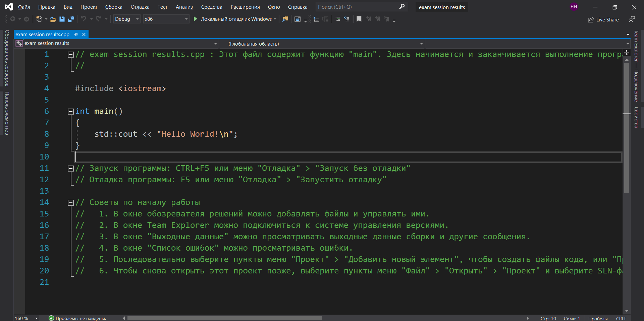Open the Анализ menu
Image resolution: width=644 pixels, height=321 pixels.
[x=184, y=7]
